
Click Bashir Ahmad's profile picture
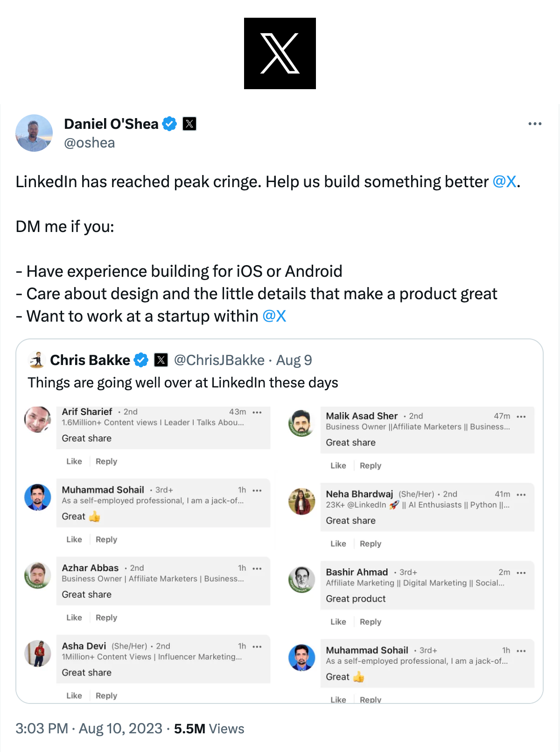click(302, 579)
